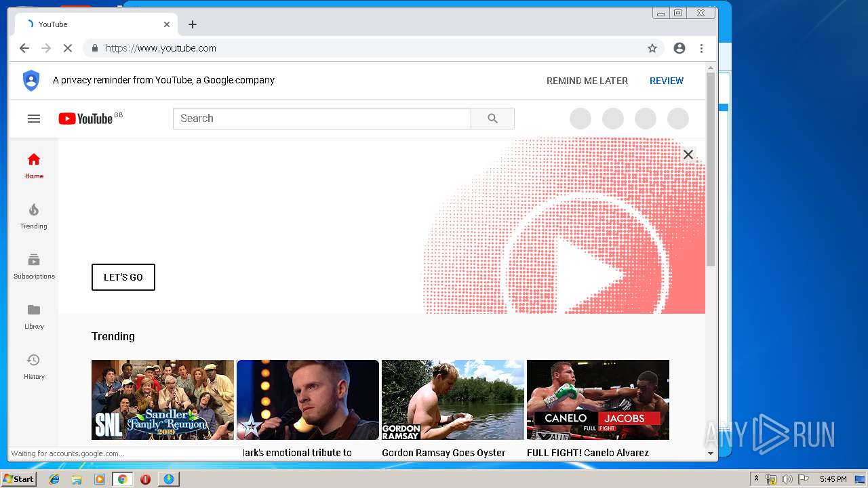Click the browser forward arrow

tap(46, 48)
